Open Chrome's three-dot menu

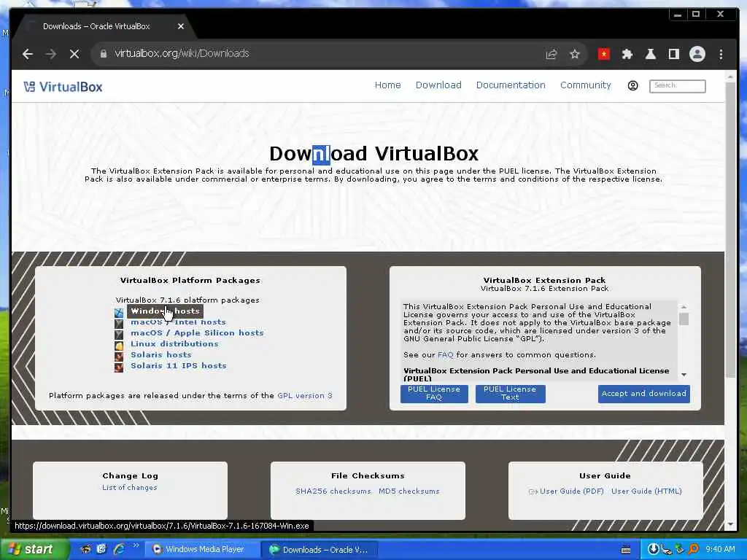click(x=721, y=54)
